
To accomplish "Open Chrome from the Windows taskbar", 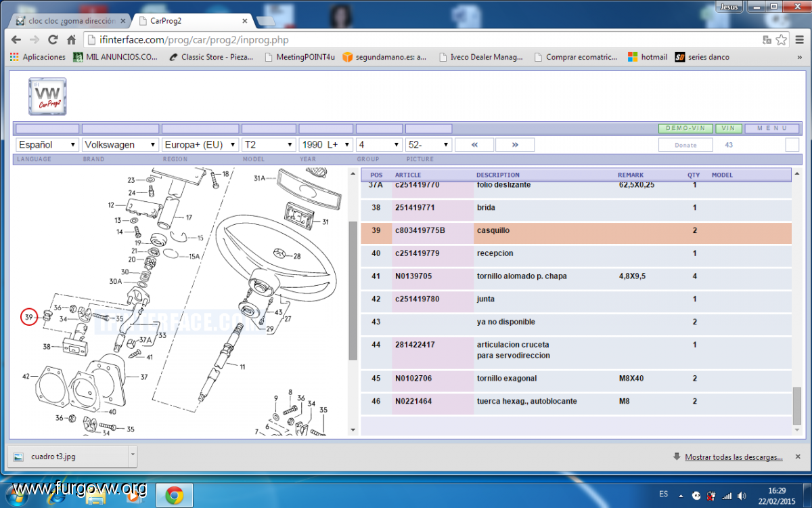I will (174, 495).
